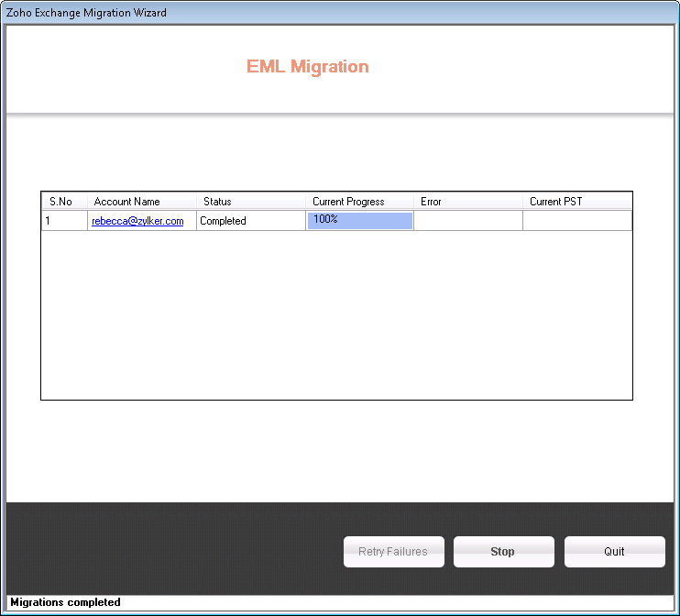Click the Migrations completed status bar text
This screenshot has width=680, height=616.
[x=65, y=602]
